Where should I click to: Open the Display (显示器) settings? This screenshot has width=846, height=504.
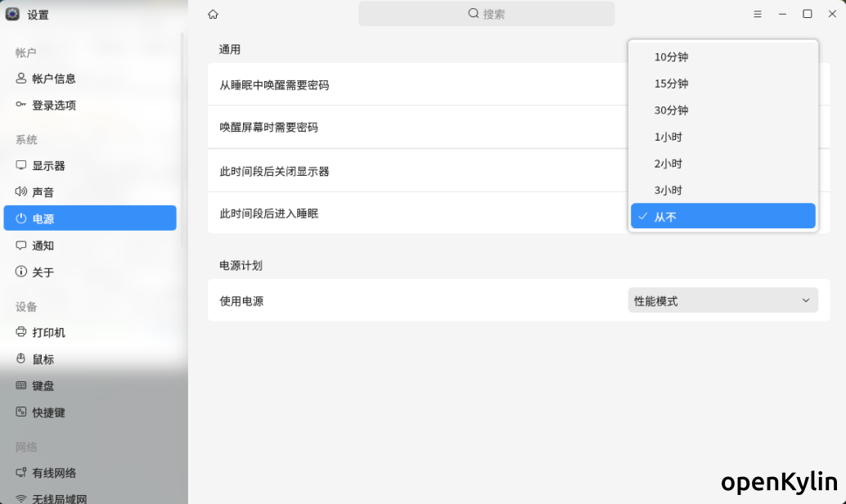49,165
